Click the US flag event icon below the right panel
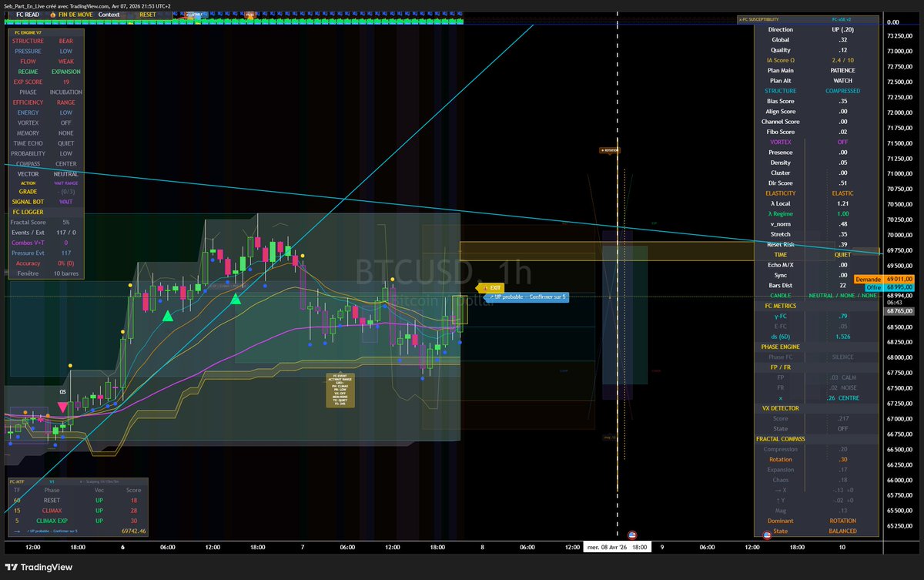Image resolution: width=924 pixels, height=580 pixels. point(767,535)
